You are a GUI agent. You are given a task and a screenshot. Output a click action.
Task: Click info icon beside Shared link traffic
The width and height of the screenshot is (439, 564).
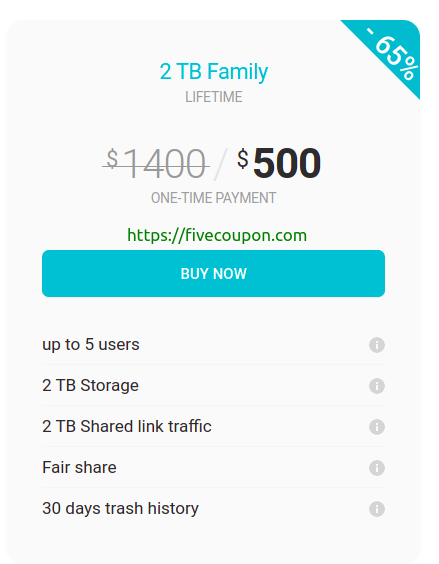coord(377,427)
